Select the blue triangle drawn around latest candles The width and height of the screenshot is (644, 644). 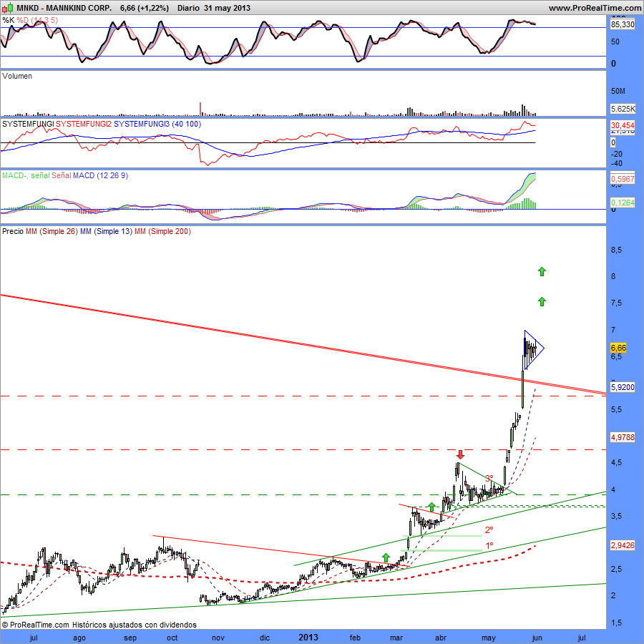point(534,349)
